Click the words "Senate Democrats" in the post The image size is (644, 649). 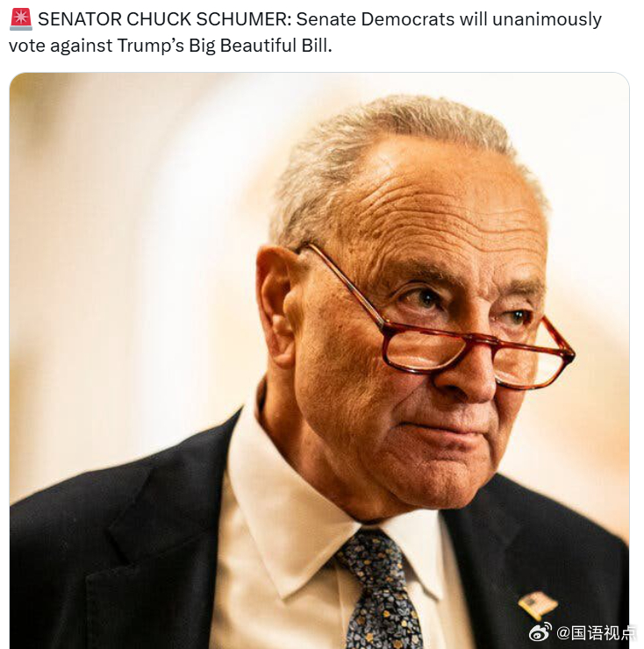pos(376,19)
